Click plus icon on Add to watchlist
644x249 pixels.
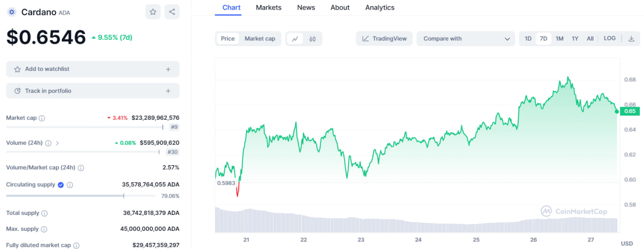pyautogui.click(x=168, y=69)
